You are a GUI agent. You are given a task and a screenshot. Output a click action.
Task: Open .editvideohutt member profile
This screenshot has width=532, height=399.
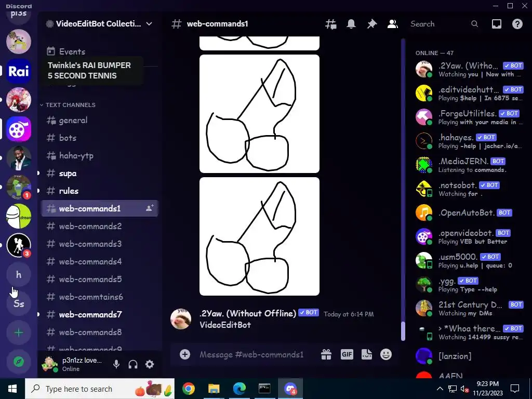tap(469, 94)
